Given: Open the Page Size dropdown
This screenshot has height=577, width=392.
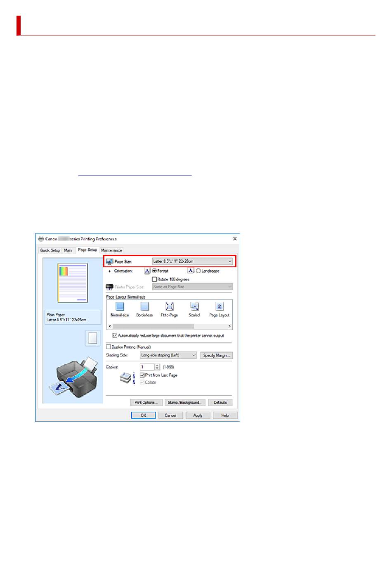Looking at the screenshot, I should (192, 261).
